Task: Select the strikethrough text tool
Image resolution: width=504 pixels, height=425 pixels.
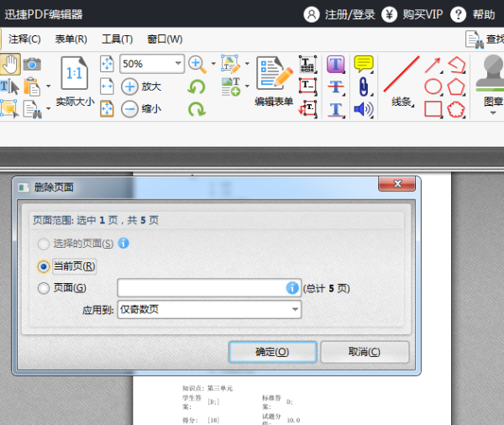Action: click(335, 87)
